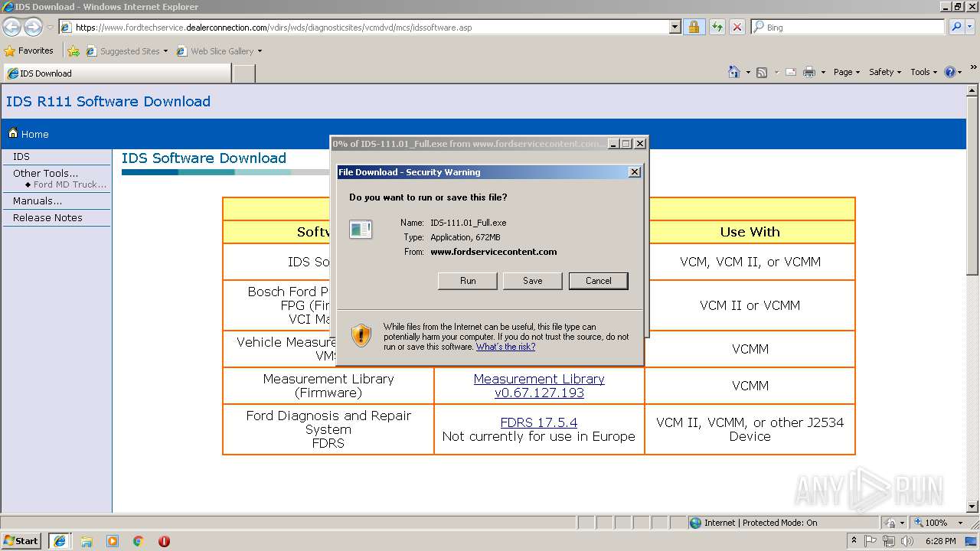Open the Safety menu

(x=885, y=72)
